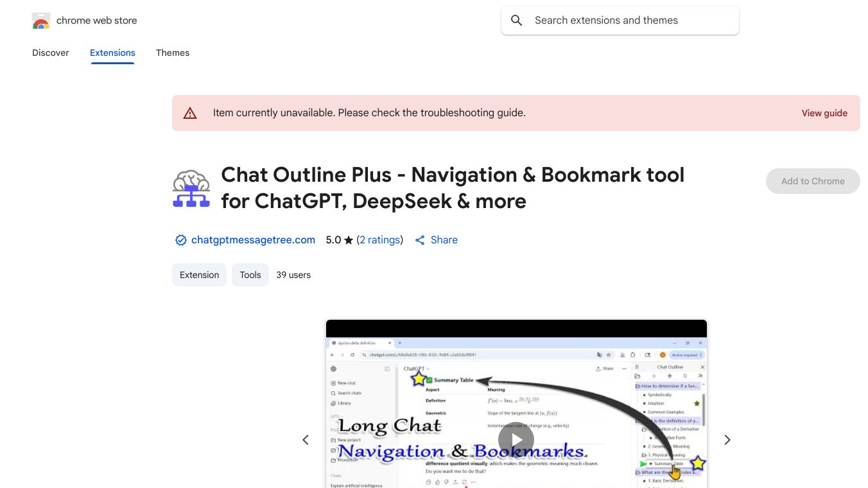Open the 2 ratings reviews page
The height and width of the screenshot is (488, 868).
tap(380, 240)
